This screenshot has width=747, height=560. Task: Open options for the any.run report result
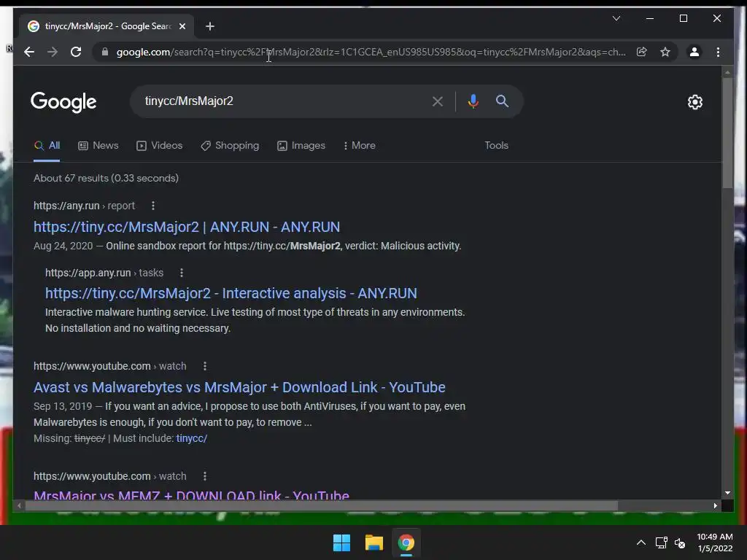click(x=153, y=206)
